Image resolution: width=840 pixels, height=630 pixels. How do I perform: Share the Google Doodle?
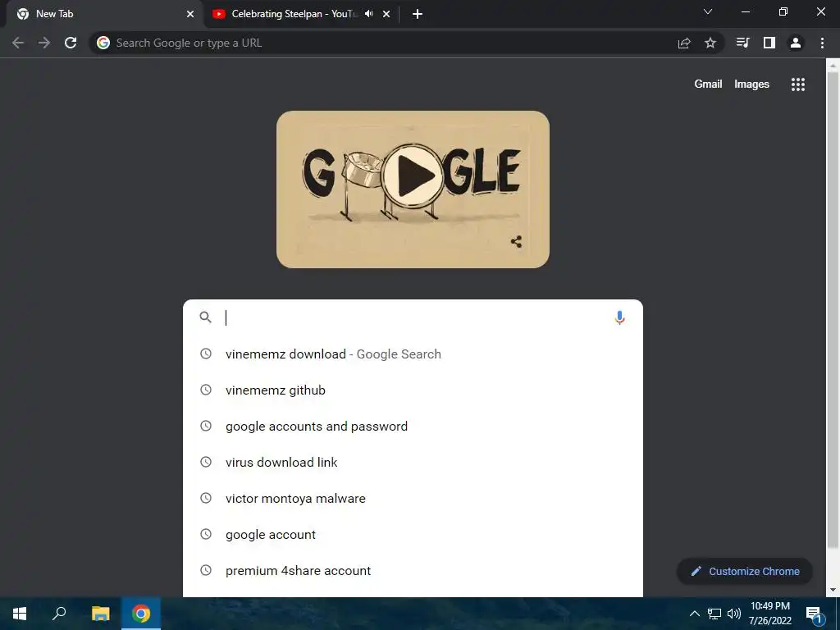[517, 242]
